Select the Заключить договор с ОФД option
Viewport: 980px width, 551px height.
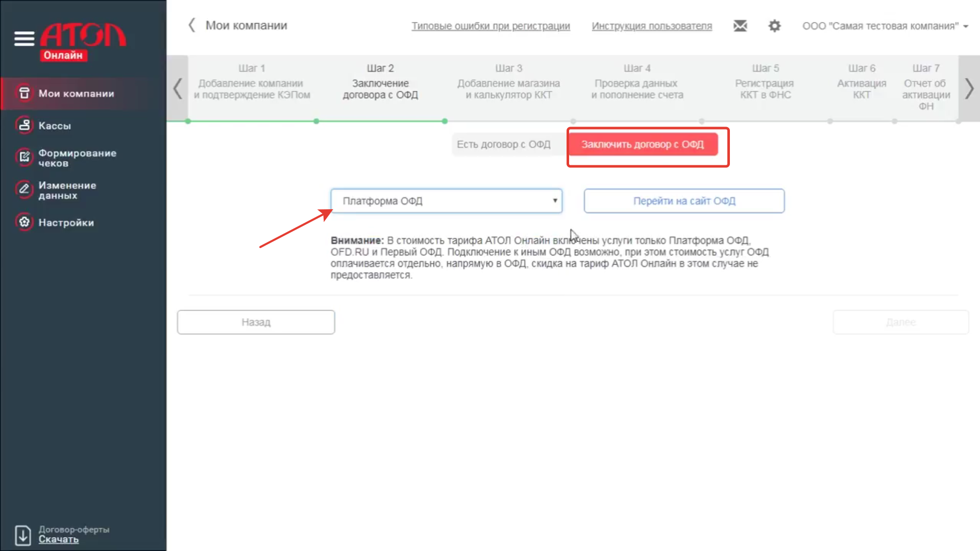coord(642,144)
